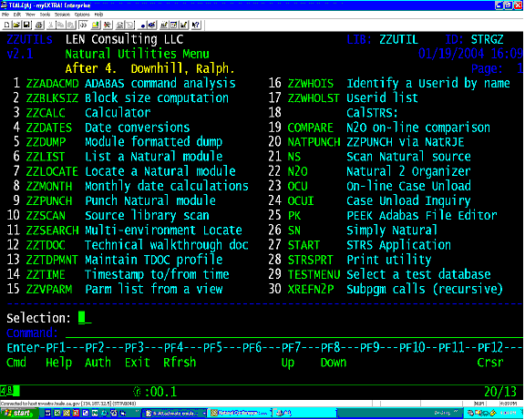525x420 pixels.
Task: Click the SN Simply Natural entry
Action: tap(353, 230)
